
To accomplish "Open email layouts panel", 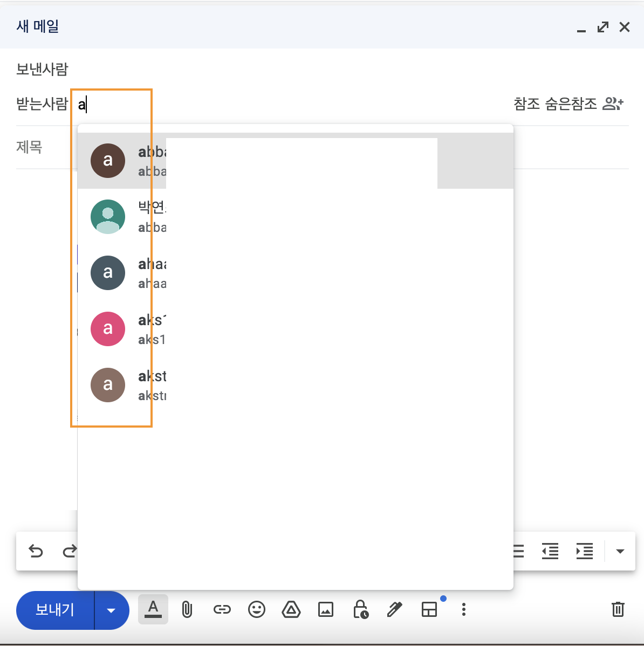I will tap(429, 610).
